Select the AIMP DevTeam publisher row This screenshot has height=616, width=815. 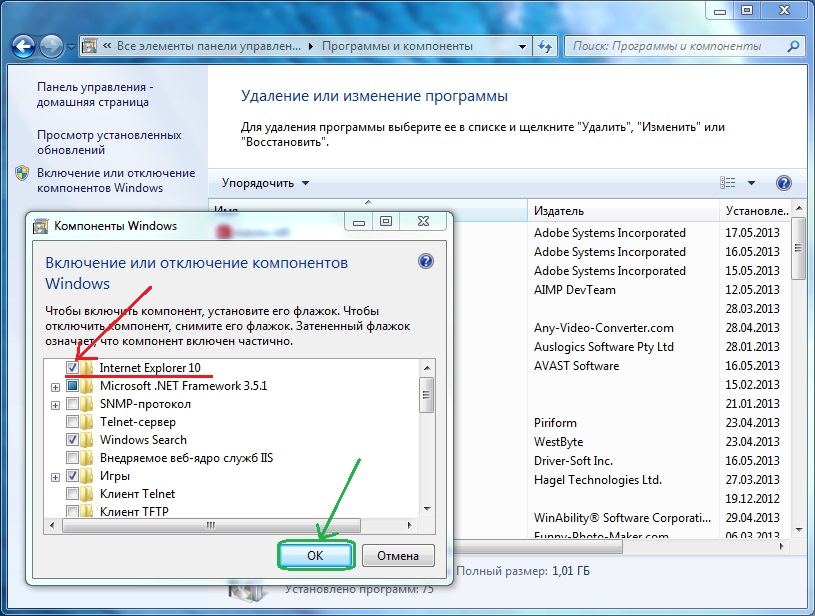click(x=575, y=290)
